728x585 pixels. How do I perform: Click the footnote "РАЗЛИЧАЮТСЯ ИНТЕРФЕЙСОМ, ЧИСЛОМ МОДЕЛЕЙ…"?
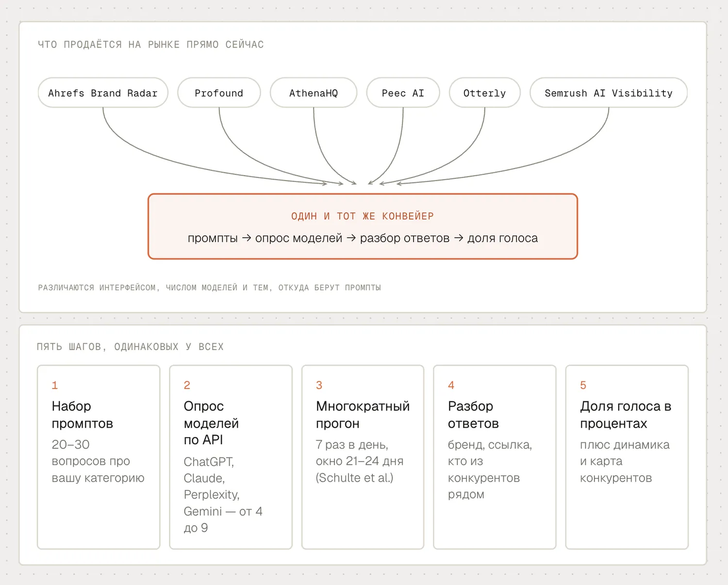click(x=210, y=287)
